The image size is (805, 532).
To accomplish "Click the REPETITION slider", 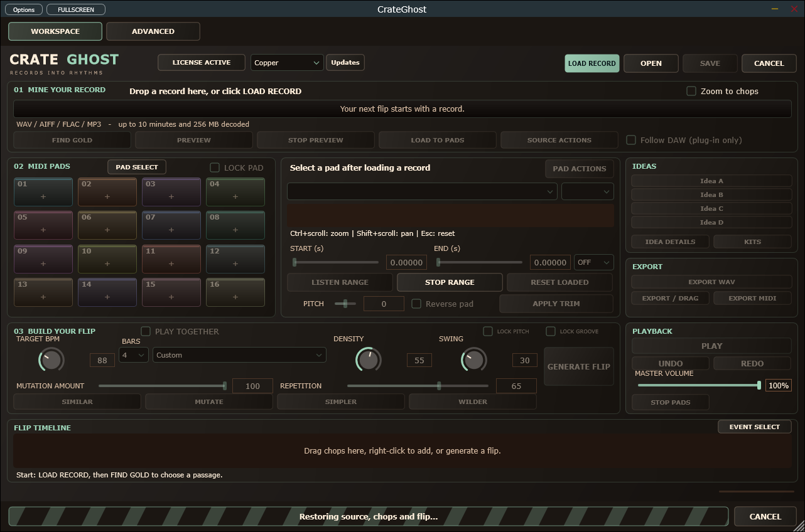I will (418, 386).
